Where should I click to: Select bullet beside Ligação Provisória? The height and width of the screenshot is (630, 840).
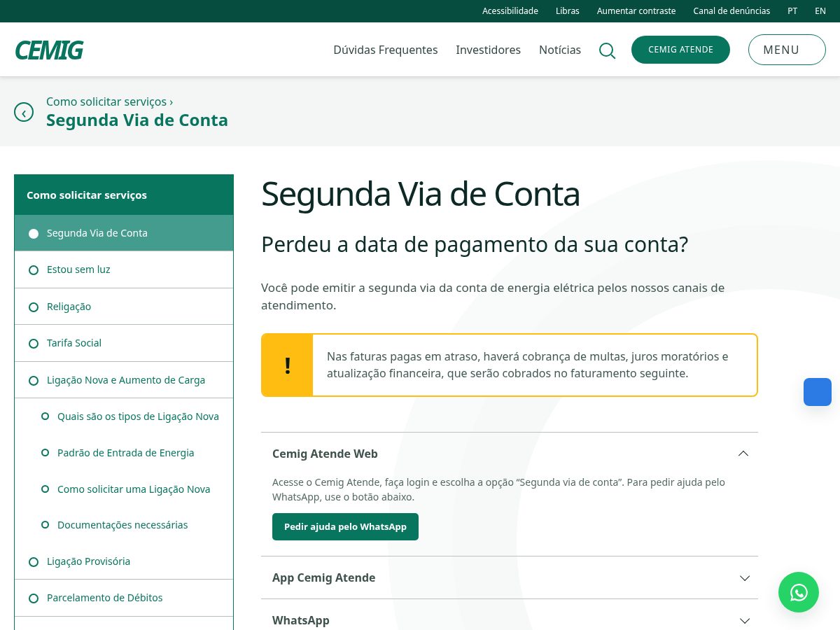tap(34, 562)
